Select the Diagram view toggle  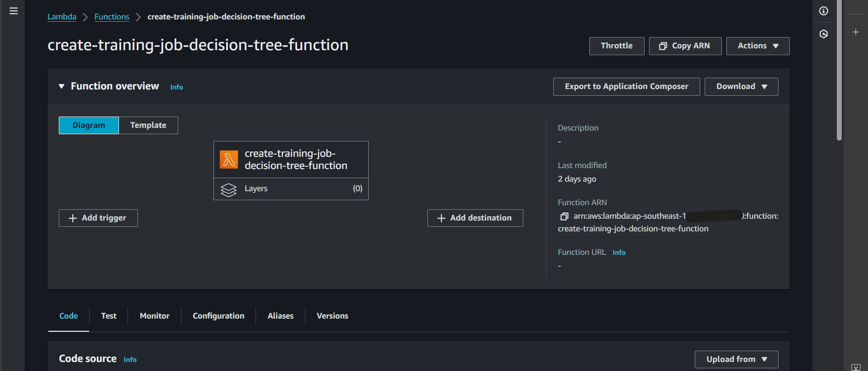coord(89,125)
